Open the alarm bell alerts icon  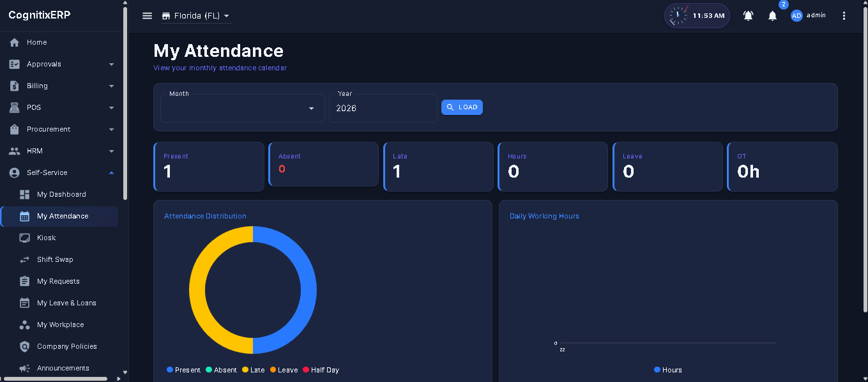[748, 16]
